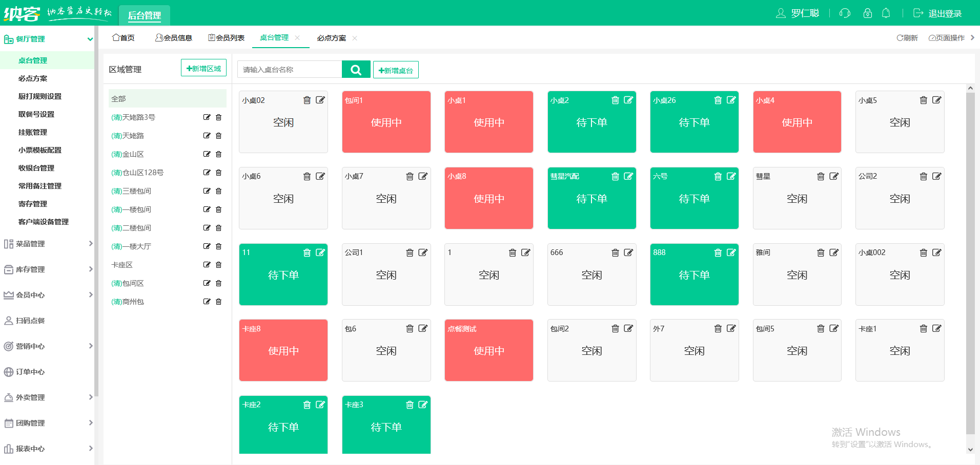Open the 页面操作 dropdown
Viewport: 980px width, 465px height.
tap(947, 38)
